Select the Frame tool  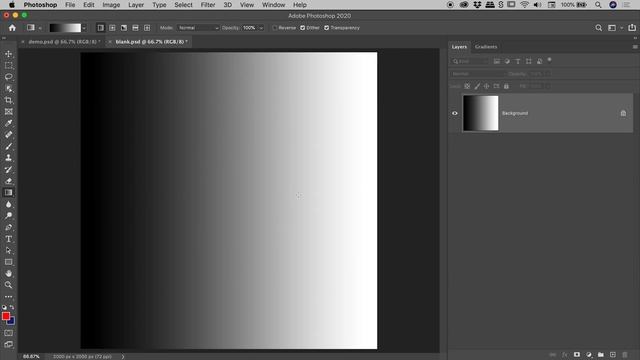point(9,111)
